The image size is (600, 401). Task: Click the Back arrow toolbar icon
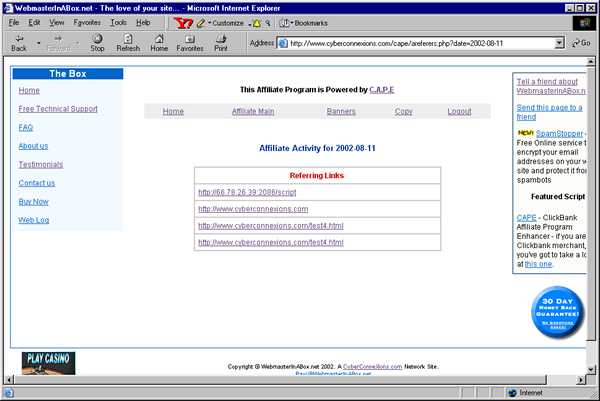19,39
